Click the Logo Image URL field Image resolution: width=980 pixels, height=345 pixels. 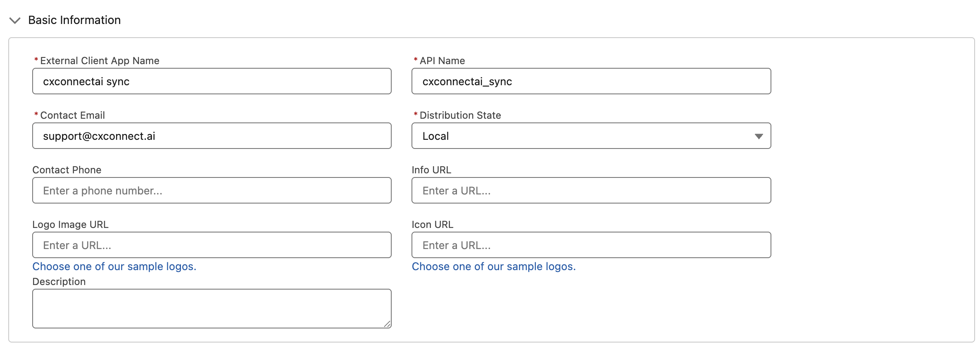coord(212,245)
